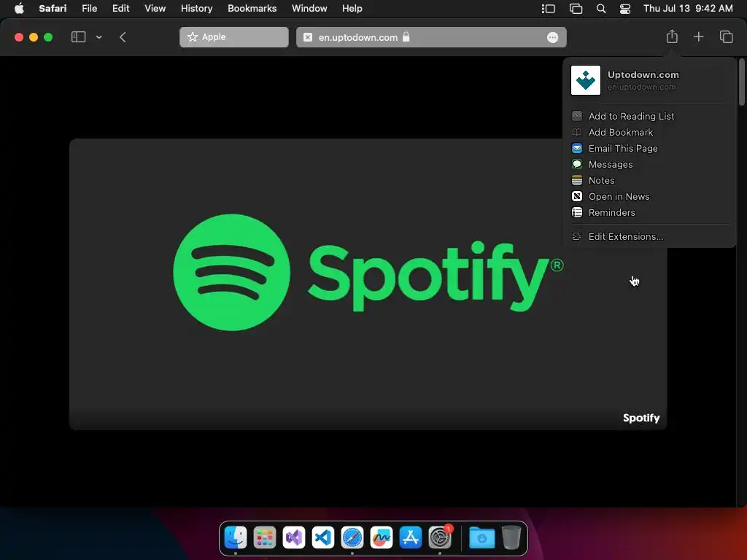Open the Edit menu

coord(120,8)
